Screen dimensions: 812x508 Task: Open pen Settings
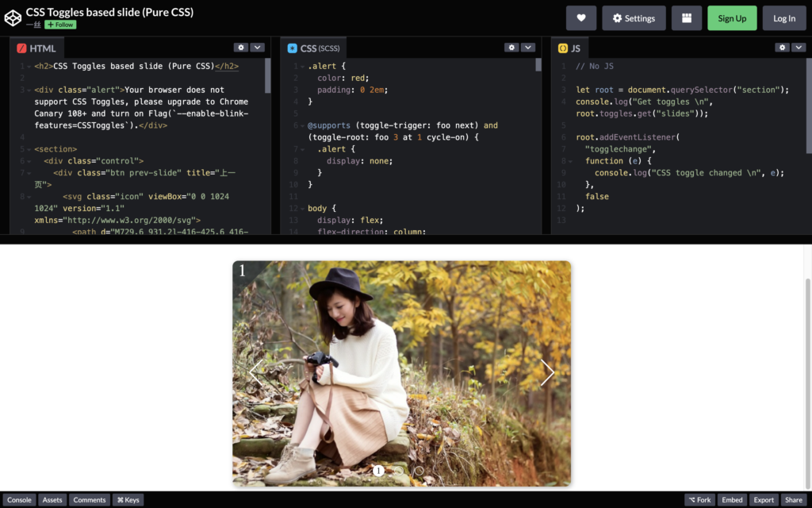(634, 18)
